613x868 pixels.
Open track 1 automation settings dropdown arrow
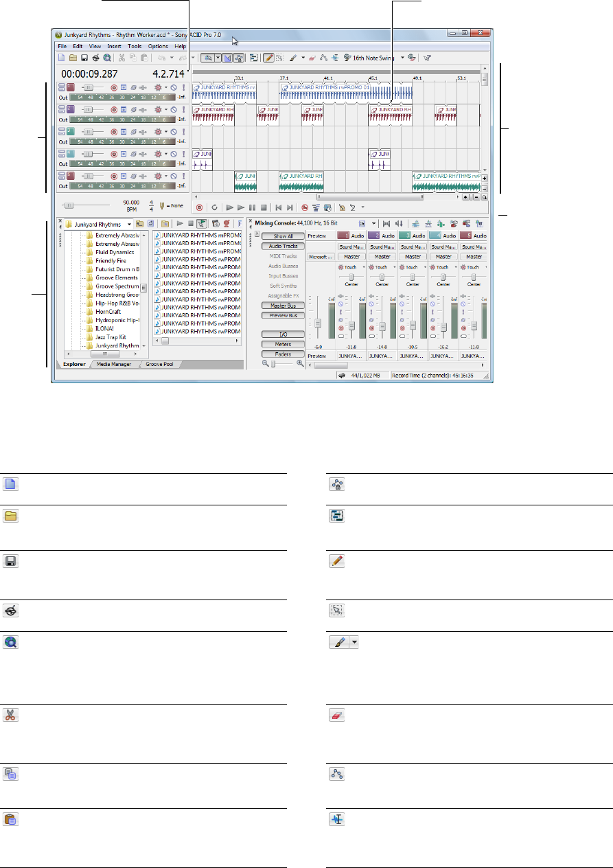166,88
